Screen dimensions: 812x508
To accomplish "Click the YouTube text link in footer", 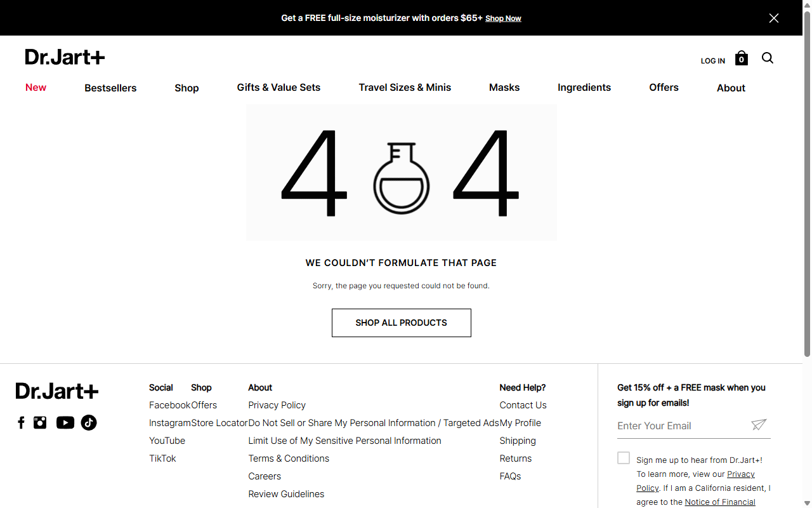I will [167, 441].
